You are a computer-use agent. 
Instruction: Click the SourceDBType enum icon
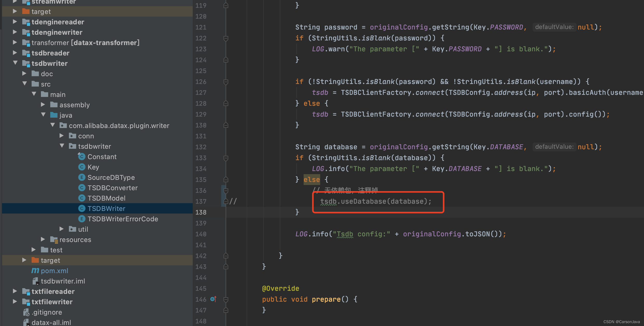pyautogui.click(x=82, y=178)
